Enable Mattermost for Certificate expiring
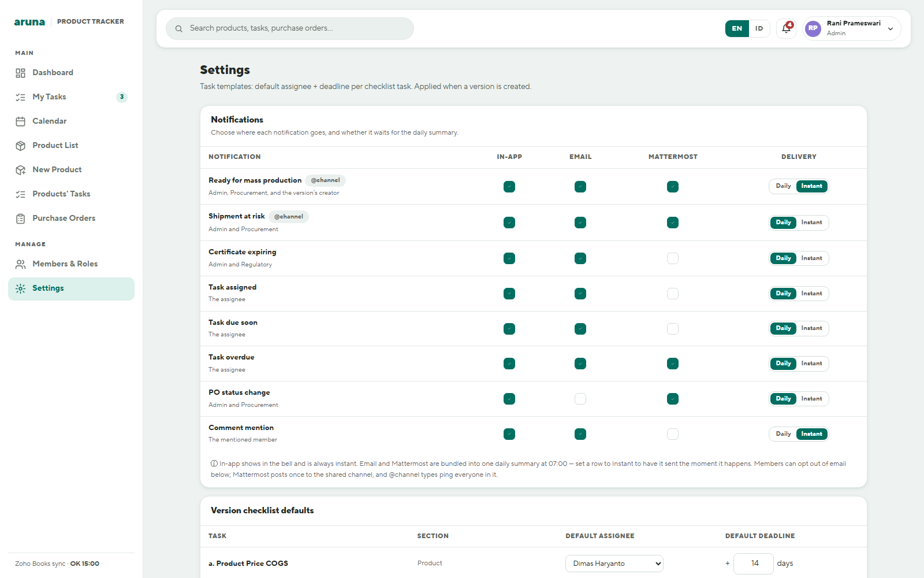 tap(673, 258)
